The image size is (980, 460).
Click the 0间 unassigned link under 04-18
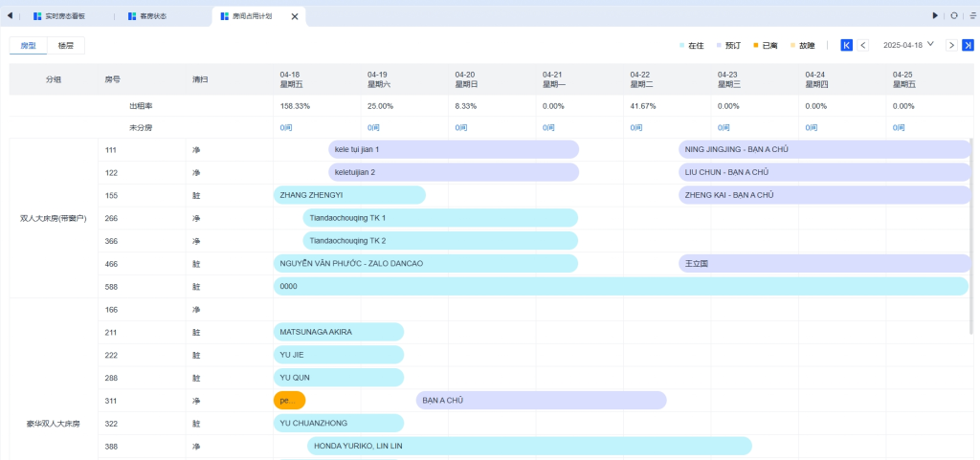285,127
